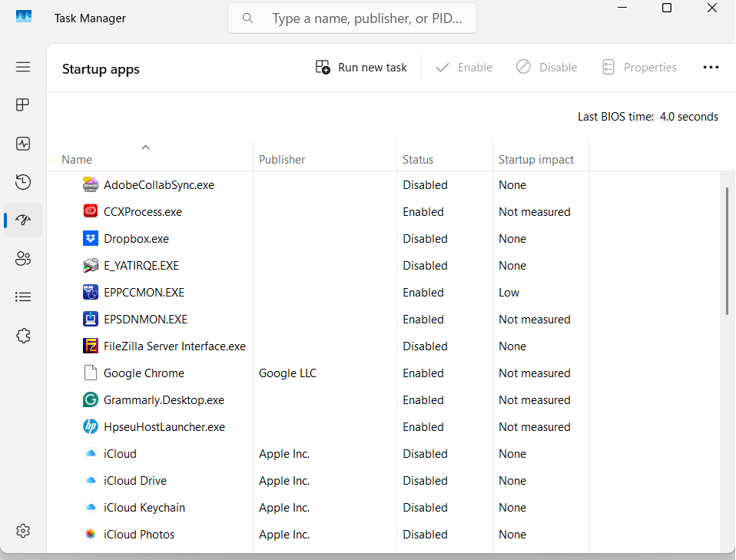
Task: Select the Startup apps sidebar icon
Action: coord(23,220)
